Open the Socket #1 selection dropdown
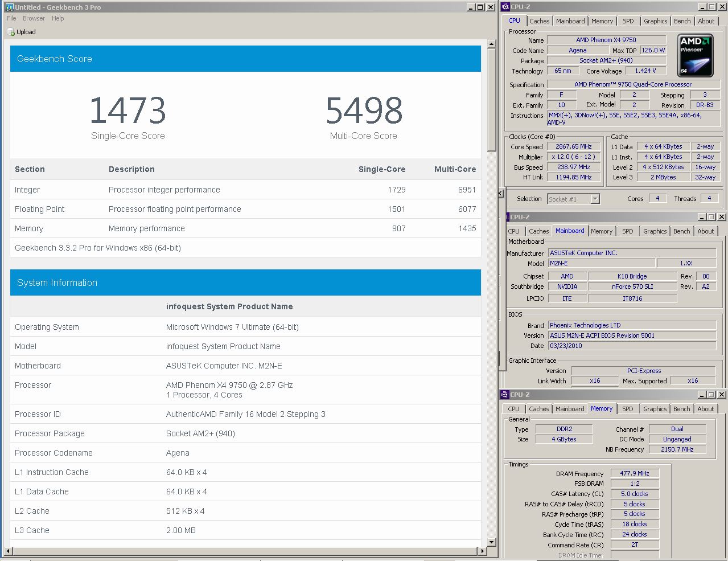Screen dimensions: 728x561 pyautogui.click(x=574, y=199)
